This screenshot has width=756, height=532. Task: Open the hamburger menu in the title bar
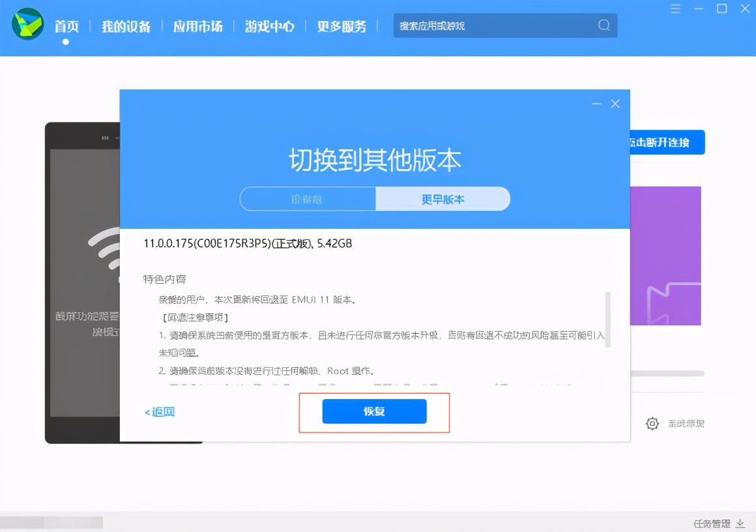pos(675,9)
